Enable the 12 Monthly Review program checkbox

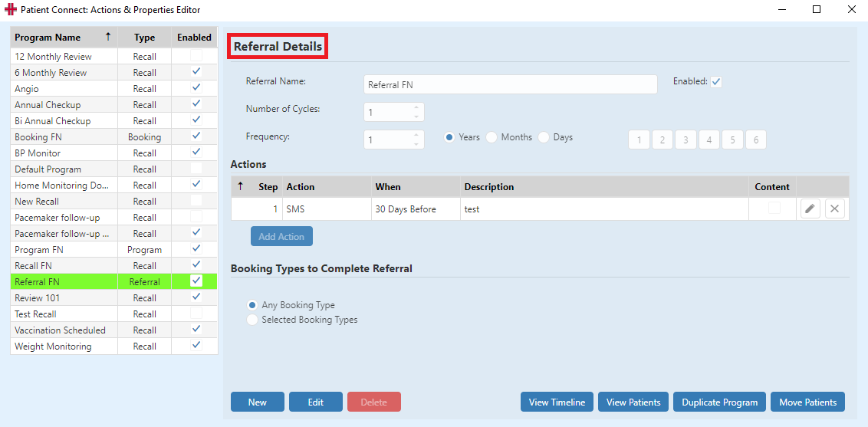196,56
